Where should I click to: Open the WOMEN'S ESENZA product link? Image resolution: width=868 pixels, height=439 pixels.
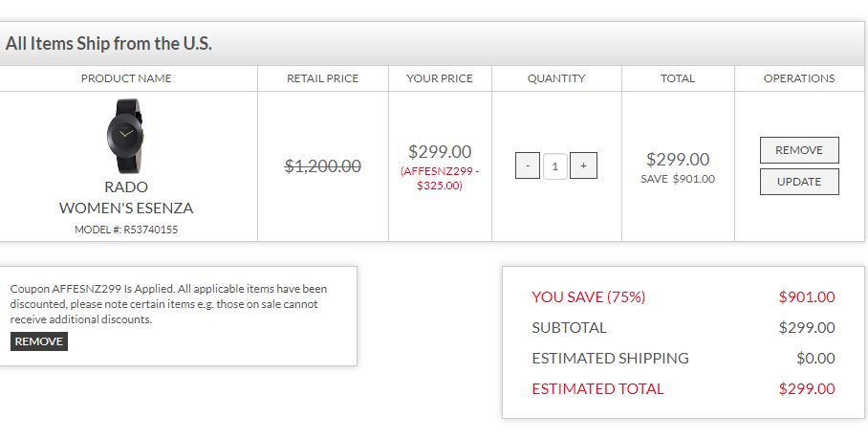pos(126,208)
